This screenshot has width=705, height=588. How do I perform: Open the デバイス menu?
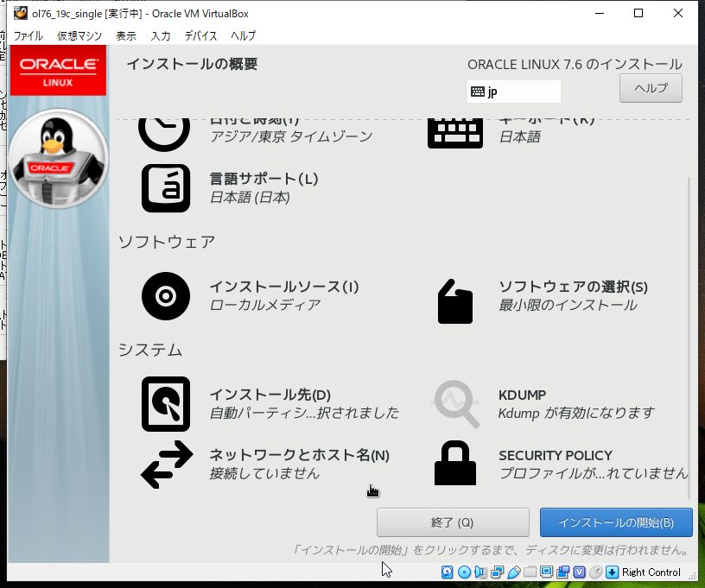click(200, 35)
